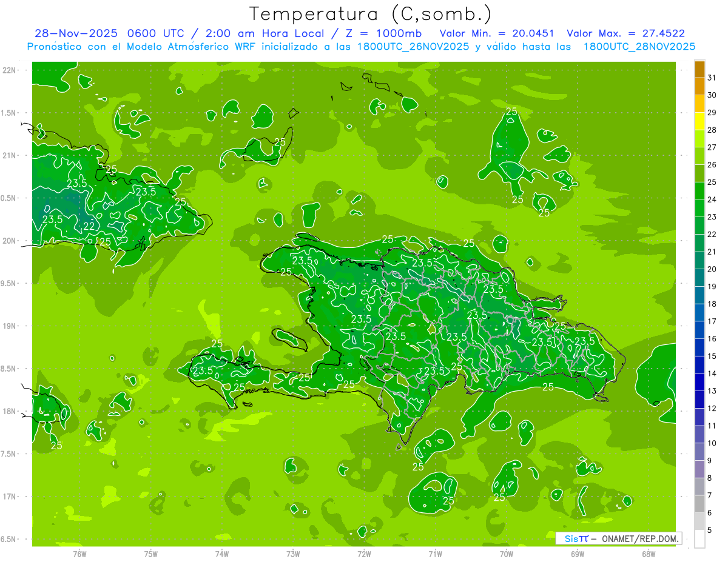Click the "69W" longitude axis label
Image resolution: width=728 pixels, height=562 pixels.
(578, 554)
